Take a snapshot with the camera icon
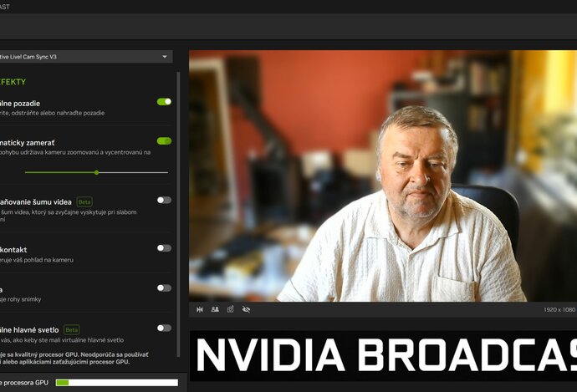This screenshot has height=392, width=577. click(x=230, y=309)
